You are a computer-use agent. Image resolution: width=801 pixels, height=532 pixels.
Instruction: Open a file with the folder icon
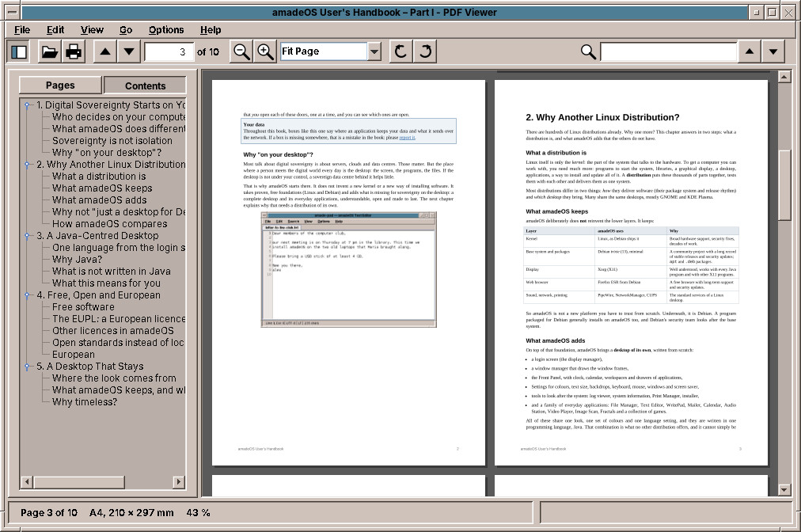click(49, 51)
